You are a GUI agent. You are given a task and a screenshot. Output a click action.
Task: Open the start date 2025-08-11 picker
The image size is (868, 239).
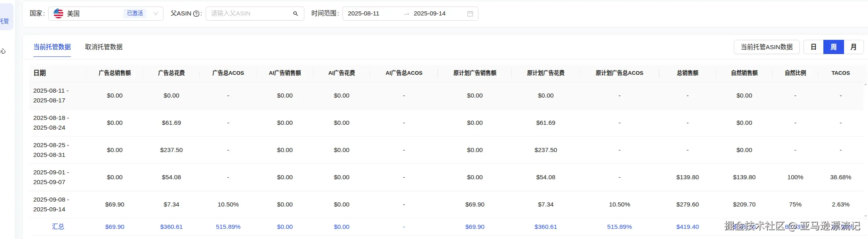click(364, 13)
